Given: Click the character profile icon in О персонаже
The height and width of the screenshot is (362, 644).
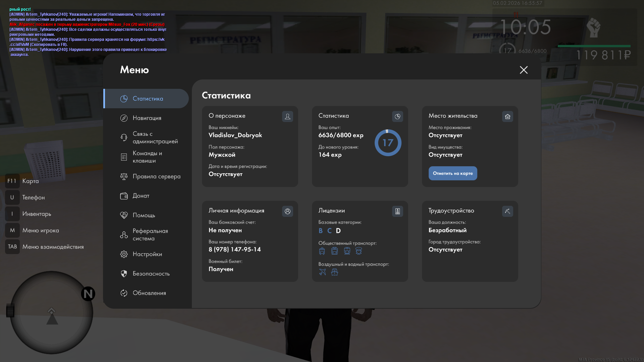Looking at the screenshot, I should pyautogui.click(x=287, y=116).
